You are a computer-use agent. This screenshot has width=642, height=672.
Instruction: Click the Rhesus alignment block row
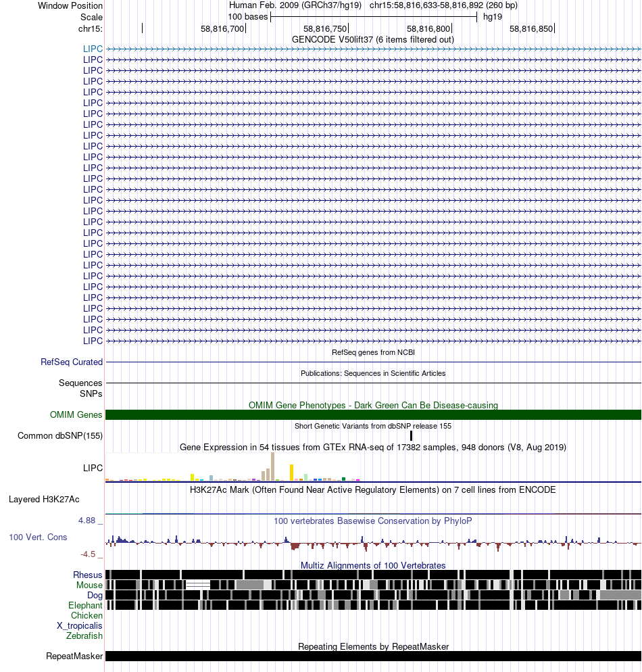[x=373, y=575]
